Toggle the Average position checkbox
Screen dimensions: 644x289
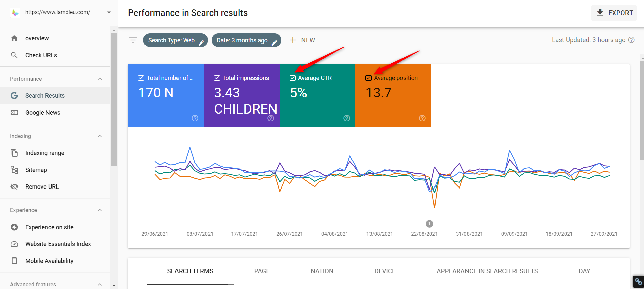click(368, 78)
